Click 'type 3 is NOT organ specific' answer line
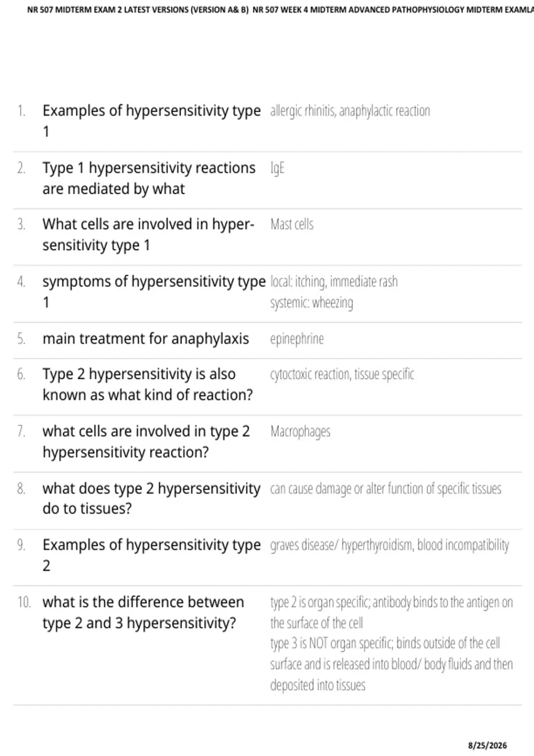 tap(385, 643)
